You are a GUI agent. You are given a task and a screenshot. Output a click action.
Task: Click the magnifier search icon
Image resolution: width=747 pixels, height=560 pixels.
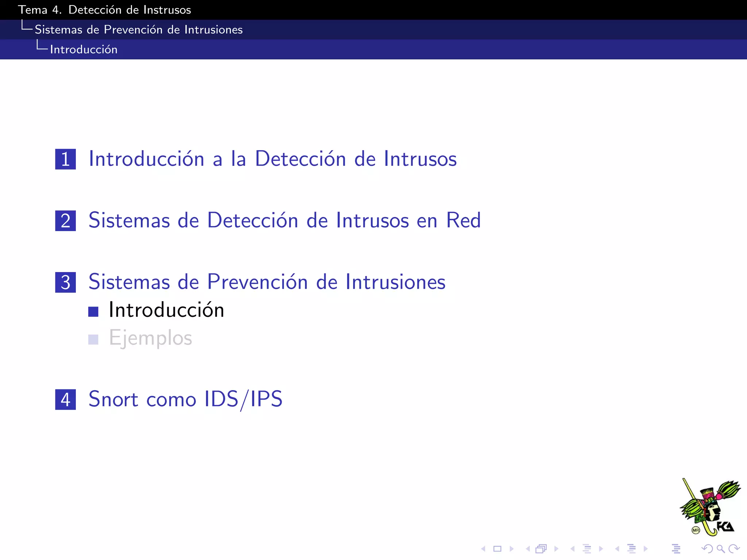click(721, 549)
